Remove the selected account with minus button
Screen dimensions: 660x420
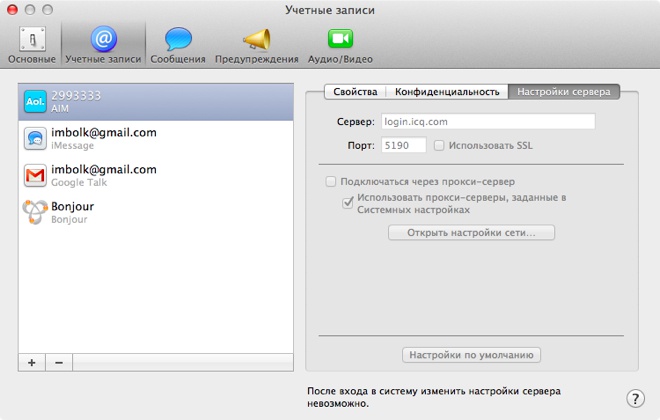[59, 362]
